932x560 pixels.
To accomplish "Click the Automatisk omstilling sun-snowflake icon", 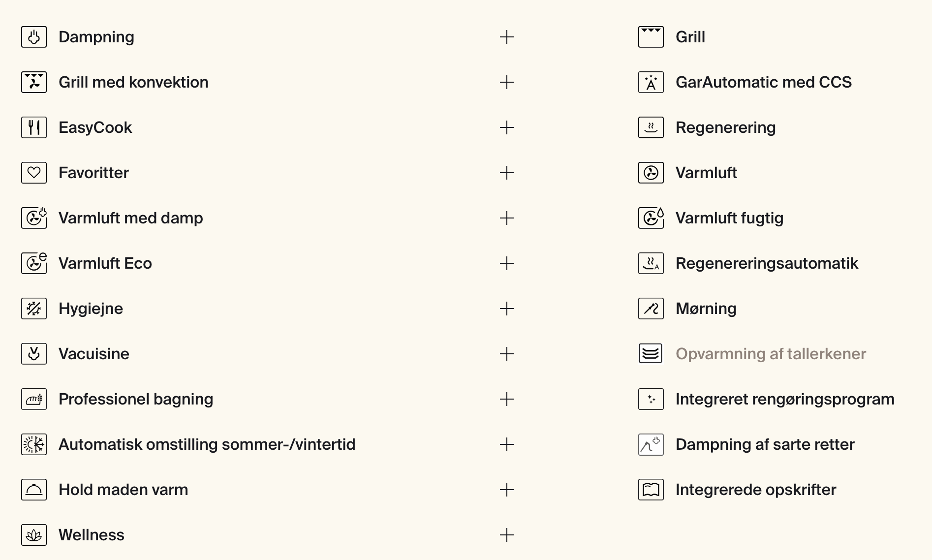I will point(34,444).
